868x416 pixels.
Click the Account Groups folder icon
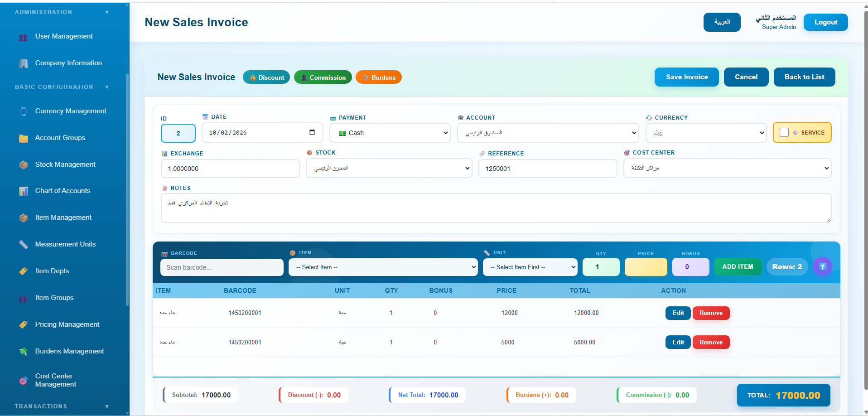coord(24,138)
